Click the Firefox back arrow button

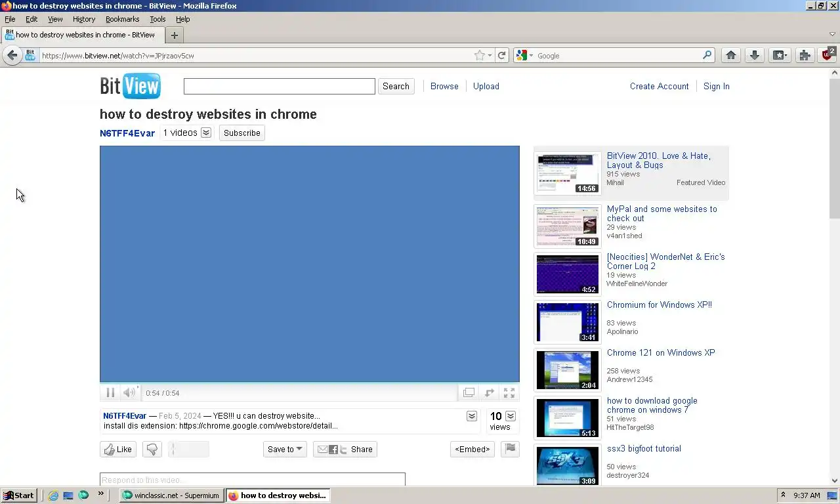click(x=12, y=55)
